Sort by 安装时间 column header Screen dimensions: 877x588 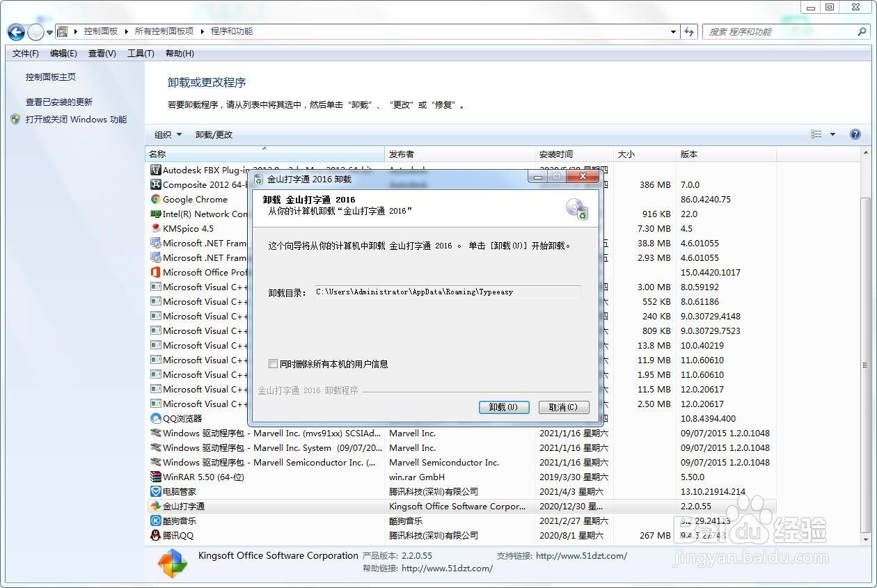tap(574, 154)
